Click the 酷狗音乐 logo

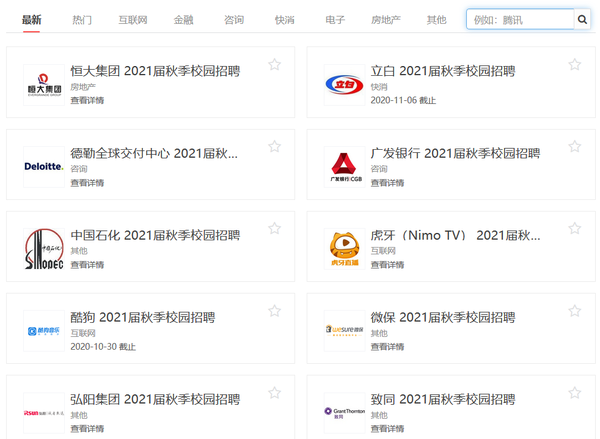click(44, 331)
